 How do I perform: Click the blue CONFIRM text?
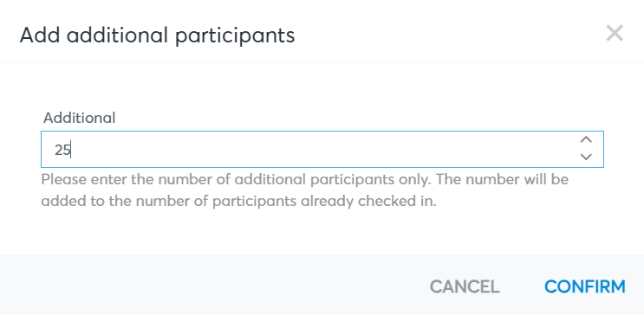coord(585,286)
